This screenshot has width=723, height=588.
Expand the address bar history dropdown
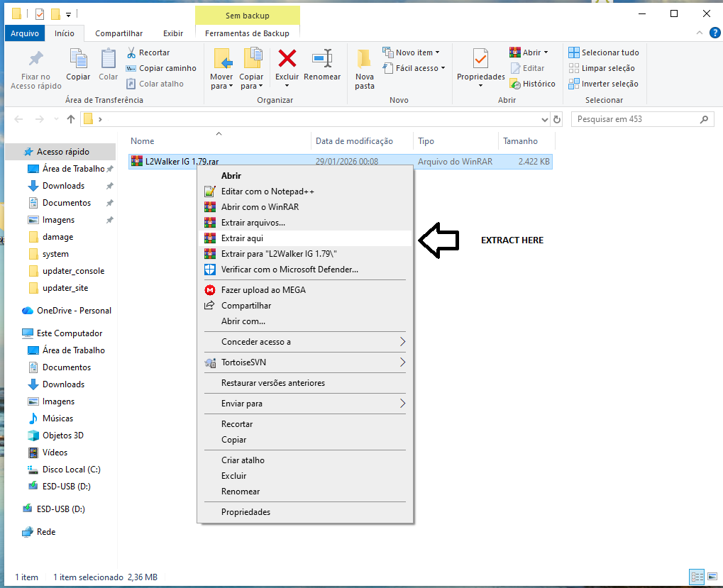(544, 119)
